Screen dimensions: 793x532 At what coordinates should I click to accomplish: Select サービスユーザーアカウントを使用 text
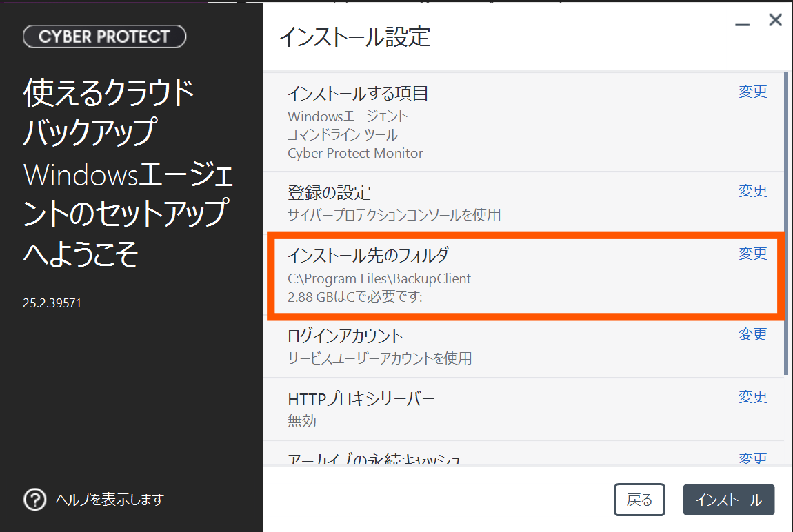[379, 358]
